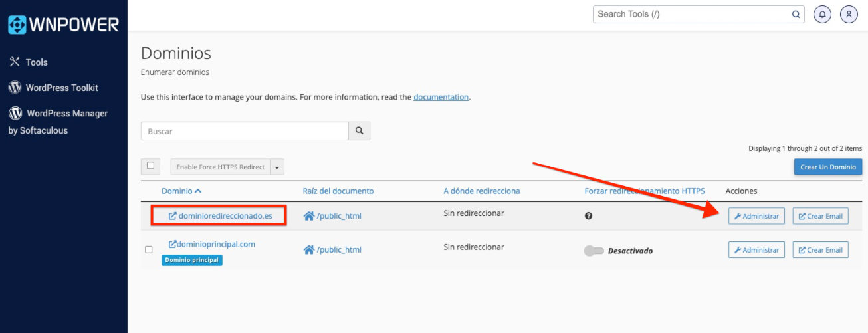Viewport: 868px width, 333px height.
Task: Open WordPress Manager by Softaculous
Action: pyautogui.click(x=58, y=122)
